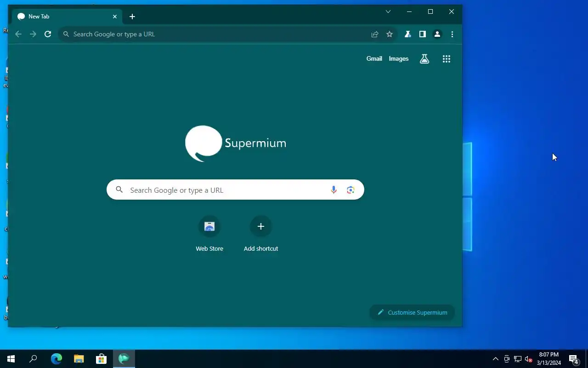Open the Google apps grid

447,59
